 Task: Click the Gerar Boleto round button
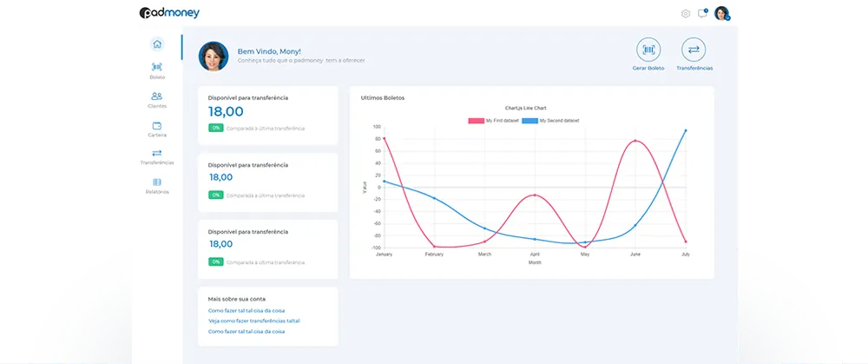coord(648,50)
